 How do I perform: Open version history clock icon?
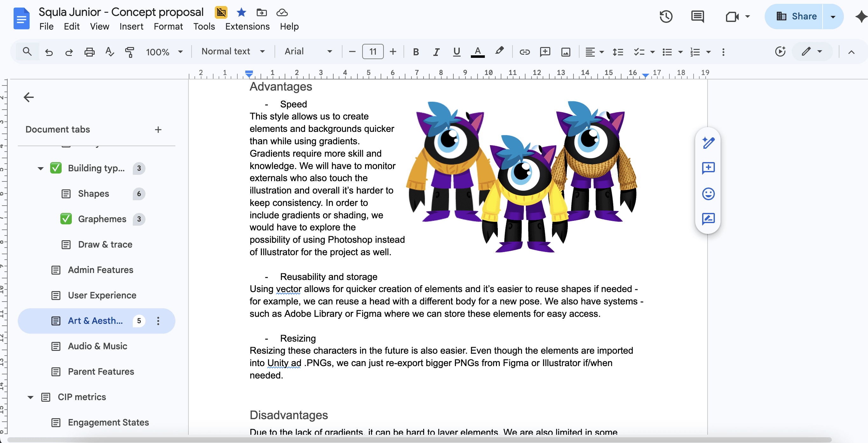click(x=666, y=16)
